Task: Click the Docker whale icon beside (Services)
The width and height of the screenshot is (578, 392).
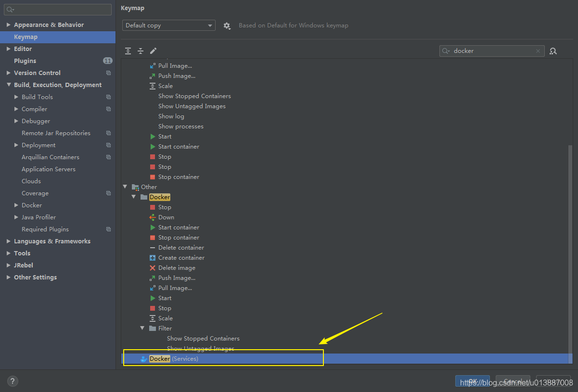Action: coord(143,359)
